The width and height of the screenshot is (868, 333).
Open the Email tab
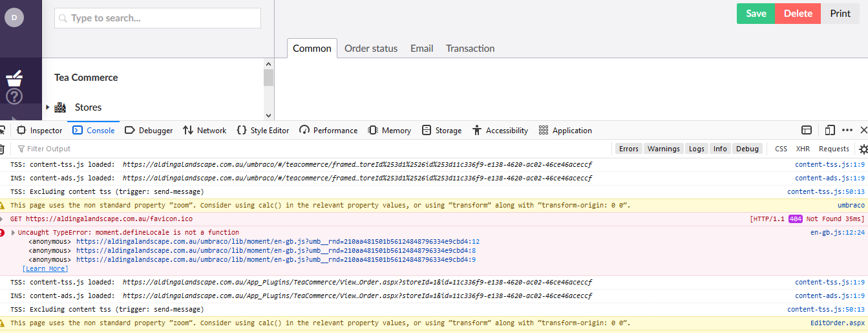click(x=421, y=48)
